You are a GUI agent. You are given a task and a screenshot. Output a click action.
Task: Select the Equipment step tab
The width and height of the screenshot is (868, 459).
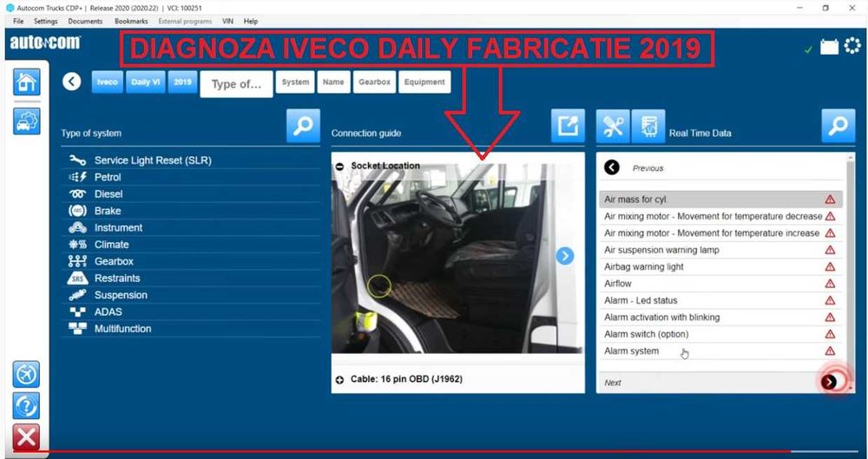424,82
